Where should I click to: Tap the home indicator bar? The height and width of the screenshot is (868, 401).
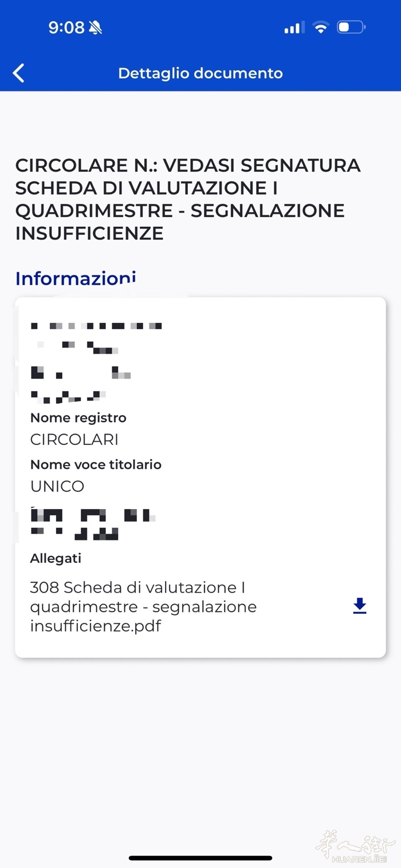(200, 858)
